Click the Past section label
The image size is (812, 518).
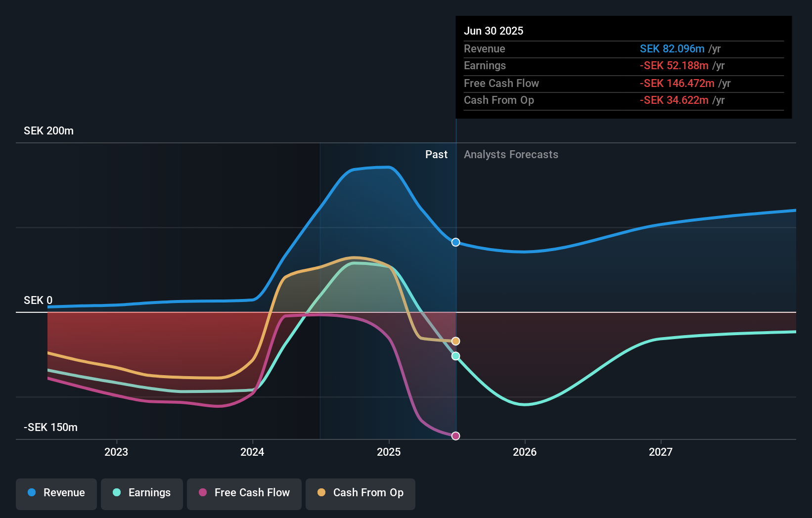pos(436,155)
